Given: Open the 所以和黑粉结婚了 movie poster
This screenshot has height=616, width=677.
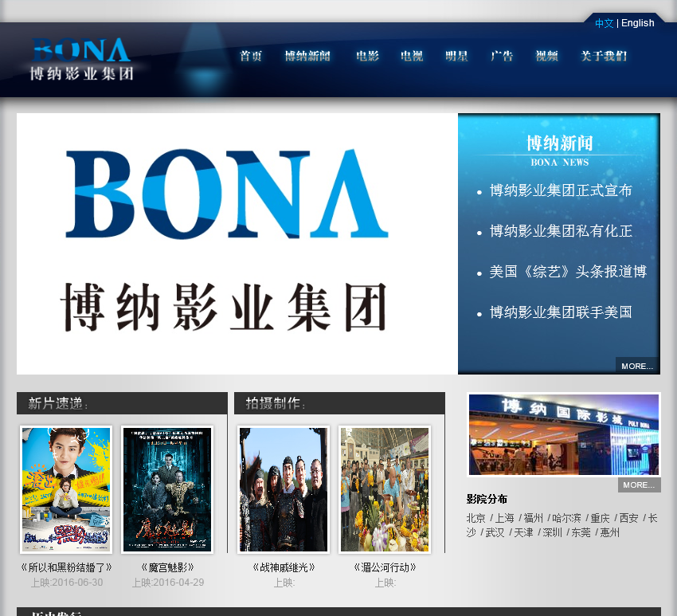Looking at the screenshot, I should [x=66, y=489].
